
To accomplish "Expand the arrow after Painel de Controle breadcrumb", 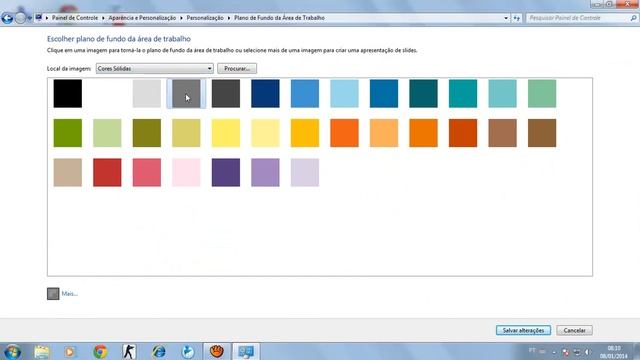I will (x=103, y=18).
